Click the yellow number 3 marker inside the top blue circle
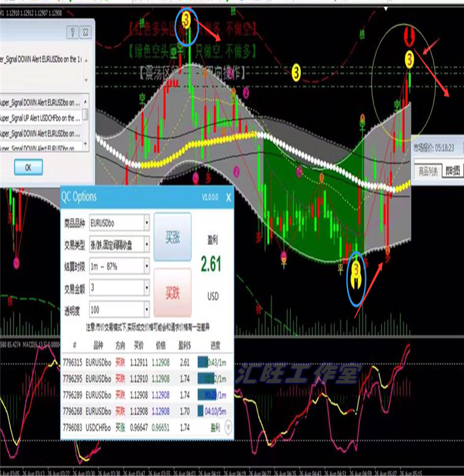 click(187, 21)
